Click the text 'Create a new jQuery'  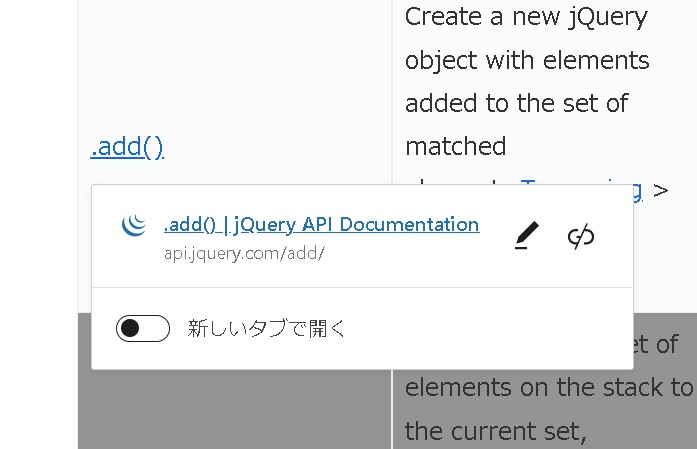click(x=526, y=17)
